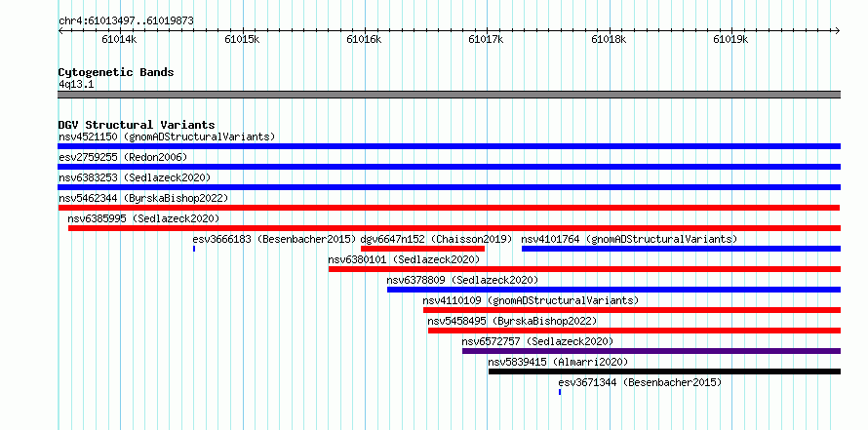Open the nsv6385995 (Sedlazeck2020) label
This screenshot has height=430, width=868.
coord(143,218)
